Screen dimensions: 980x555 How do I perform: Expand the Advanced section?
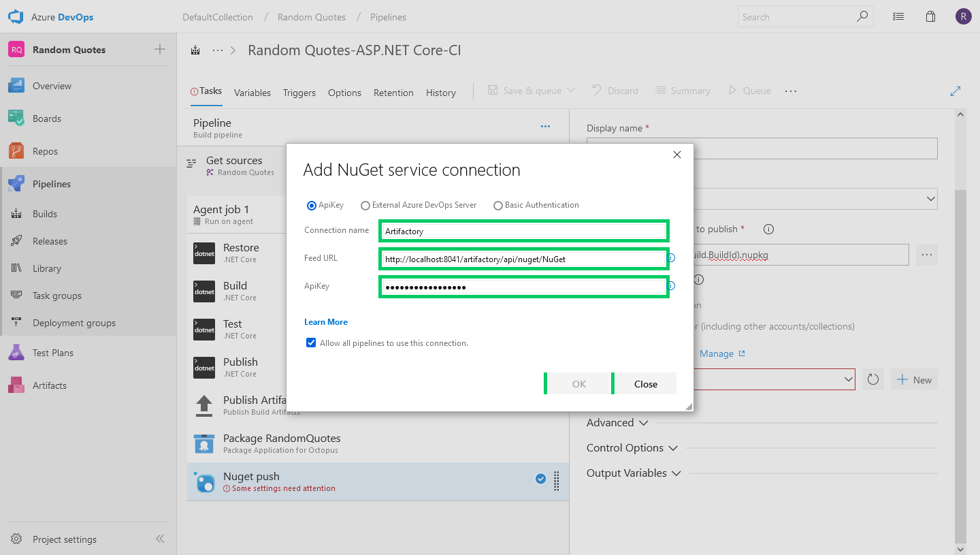(619, 423)
